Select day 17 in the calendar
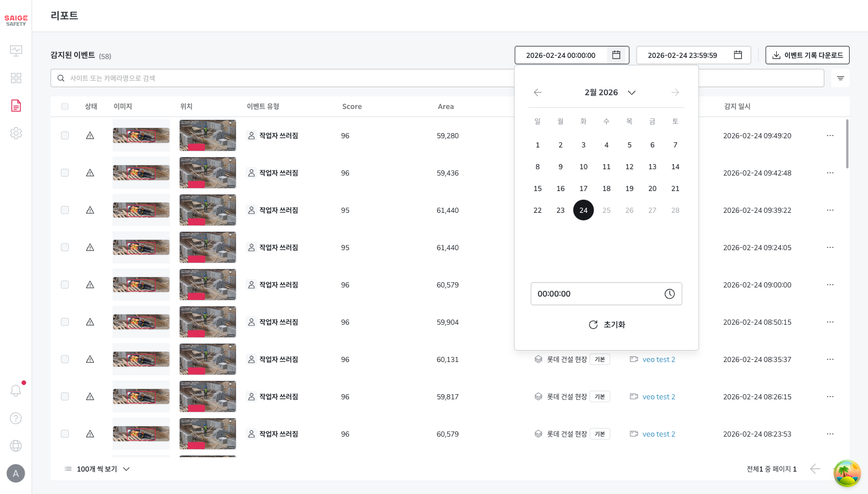 [583, 188]
